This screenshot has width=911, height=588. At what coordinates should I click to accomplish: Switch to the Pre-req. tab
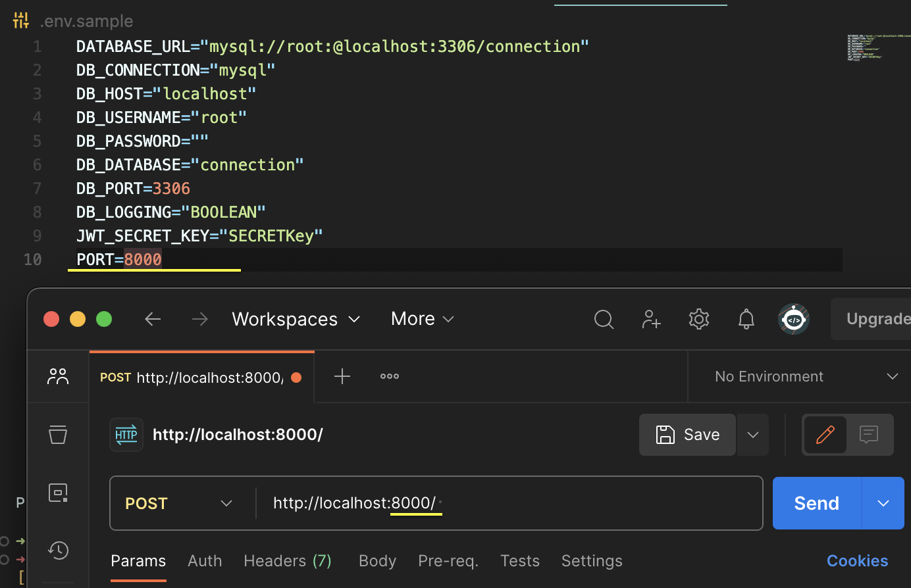[448, 561]
